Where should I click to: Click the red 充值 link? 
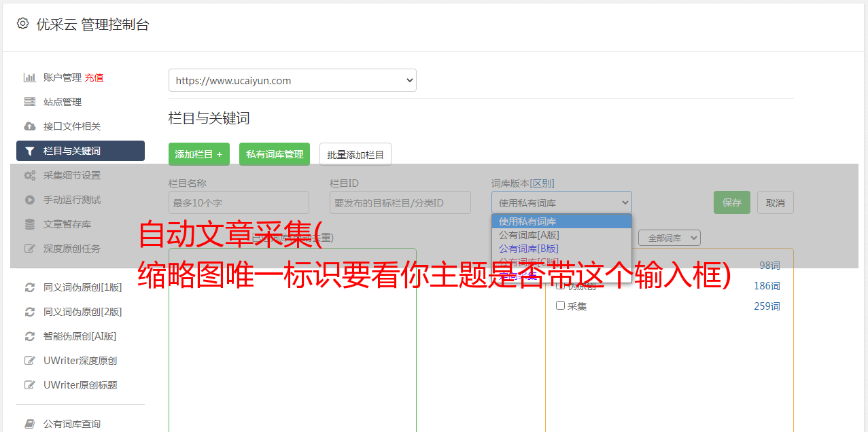(94, 77)
